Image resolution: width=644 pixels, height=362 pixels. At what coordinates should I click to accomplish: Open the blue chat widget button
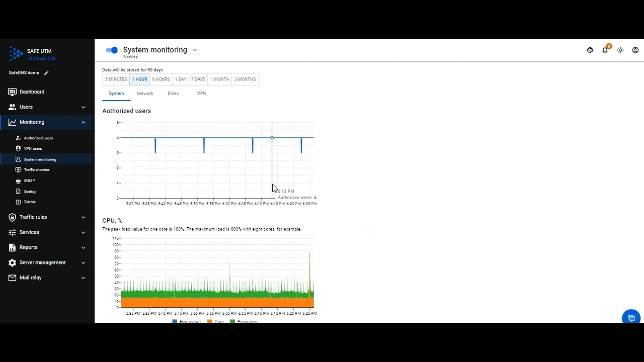631,318
